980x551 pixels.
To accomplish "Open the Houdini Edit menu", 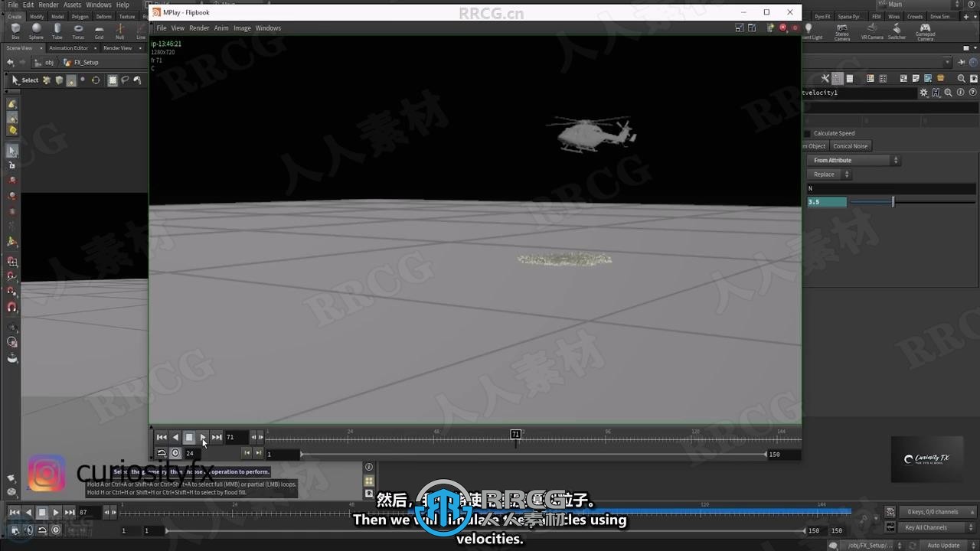I will 28,5.
